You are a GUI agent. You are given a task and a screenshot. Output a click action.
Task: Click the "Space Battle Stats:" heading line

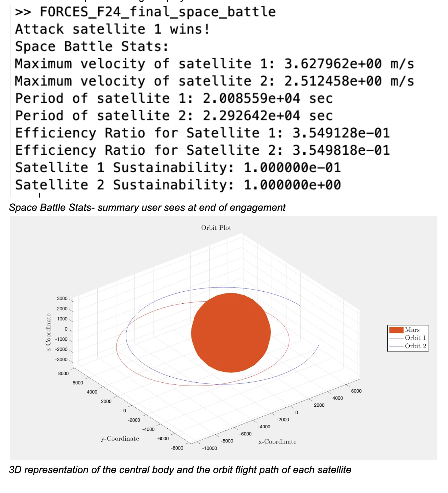tap(92, 47)
